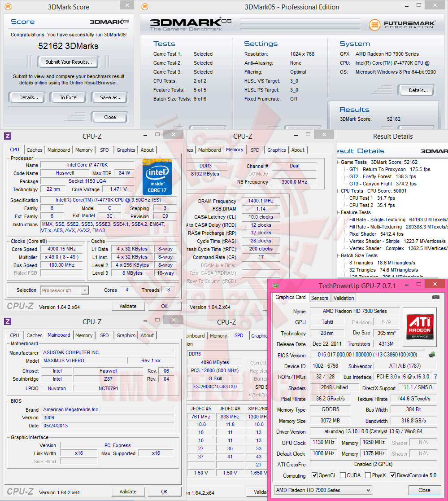Open SPD tab in CPU-Z Processor window
The width and height of the screenshot is (448, 501).
click(x=104, y=150)
